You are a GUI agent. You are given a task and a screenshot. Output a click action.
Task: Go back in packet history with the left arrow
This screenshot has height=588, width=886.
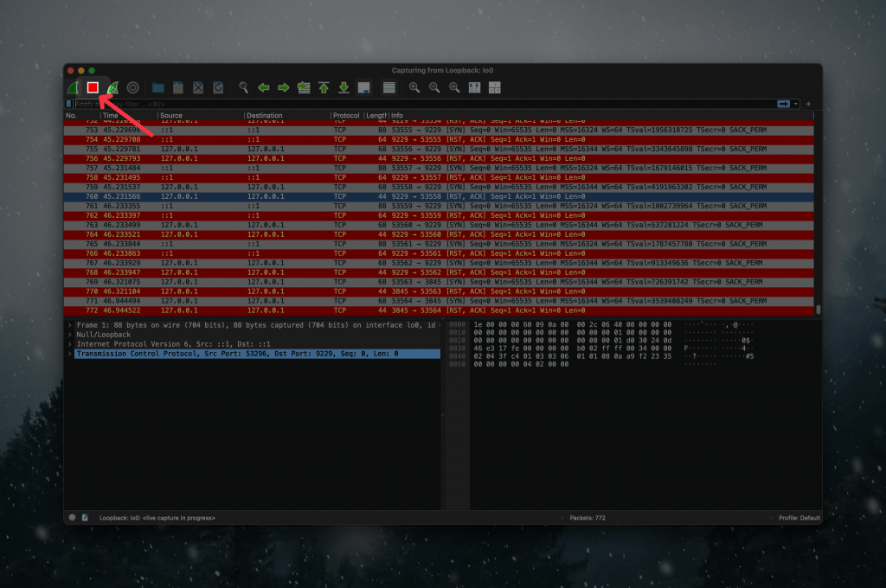[x=263, y=87]
